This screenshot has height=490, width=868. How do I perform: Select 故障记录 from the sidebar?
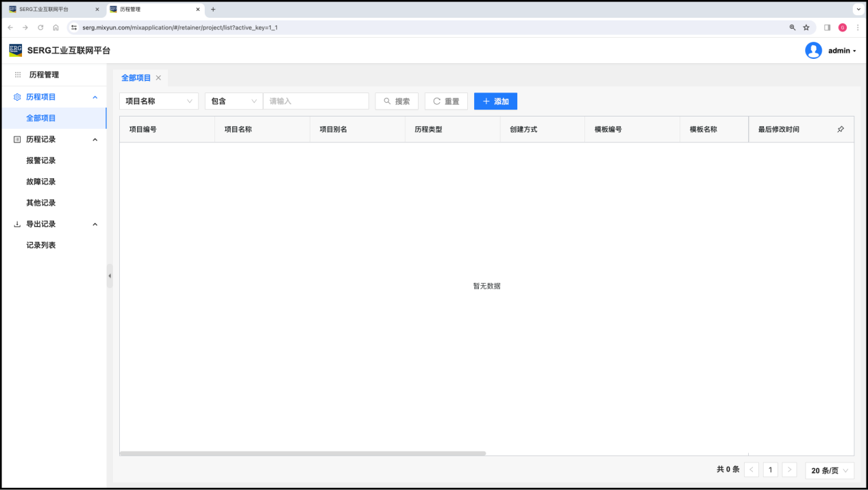pos(41,182)
